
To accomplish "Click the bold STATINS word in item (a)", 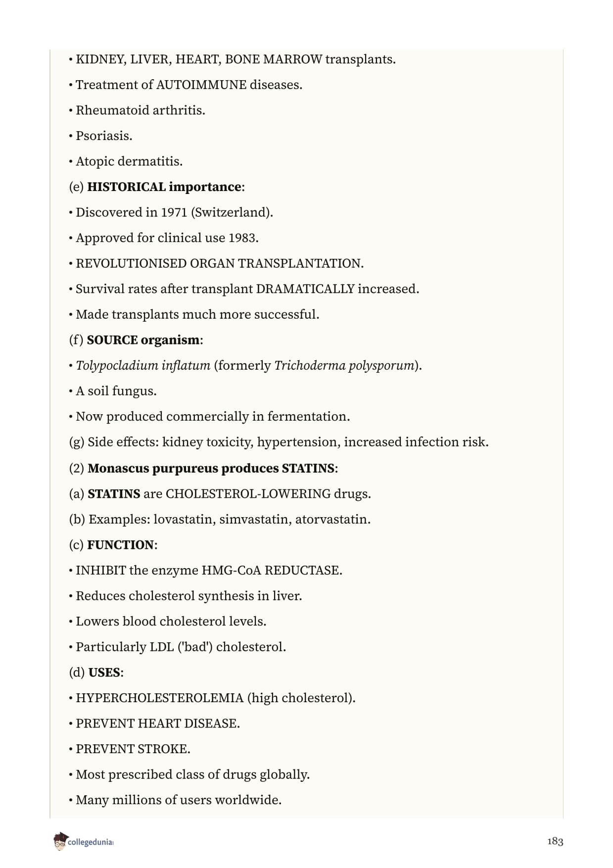I will click(x=114, y=494).
